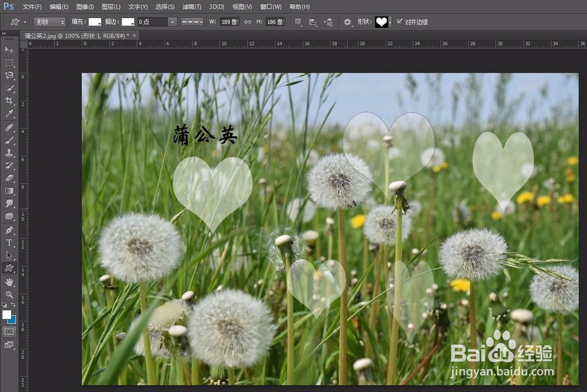This screenshot has height=392, width=587.
Task: Open the fill color swatch picker
Action: click(x=95, y=22)
